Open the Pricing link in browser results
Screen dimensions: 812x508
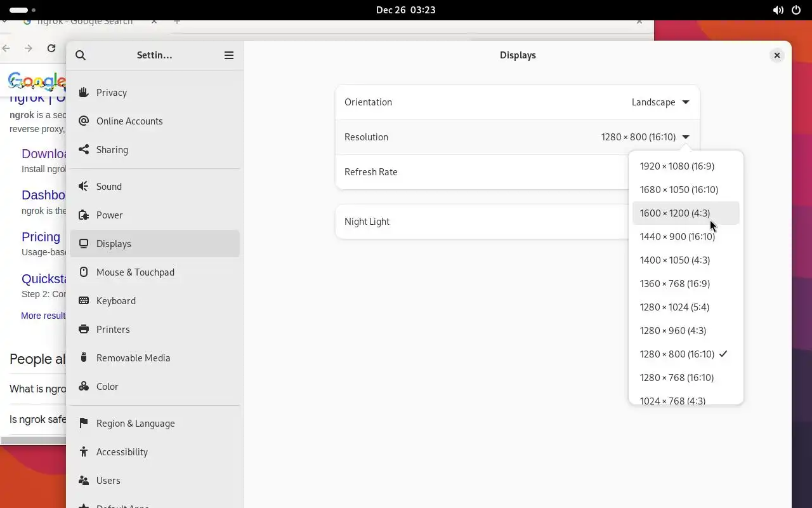click(41, 237)
